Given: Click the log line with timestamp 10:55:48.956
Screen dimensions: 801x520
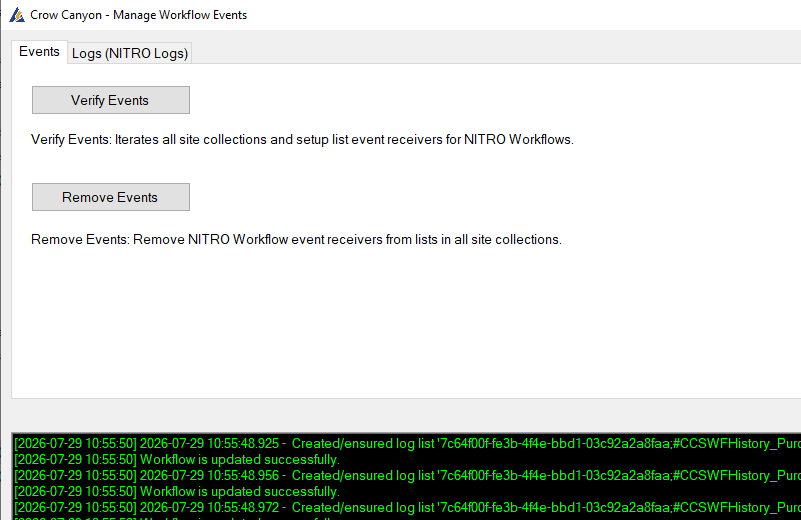Looking at the screenshot, I should [407, 476].
